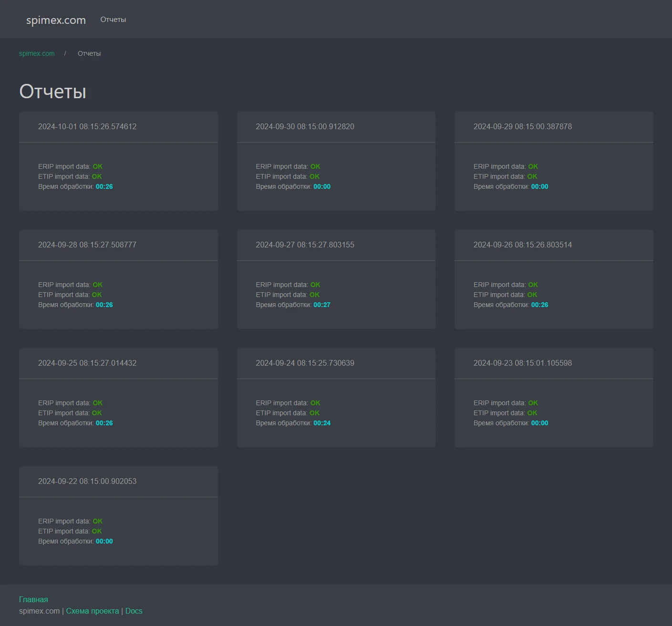Click report header 2024-09-23 08:15:01.105598
Image resolution: width=672 pixels, height=626 pixels.
(522, 363)
